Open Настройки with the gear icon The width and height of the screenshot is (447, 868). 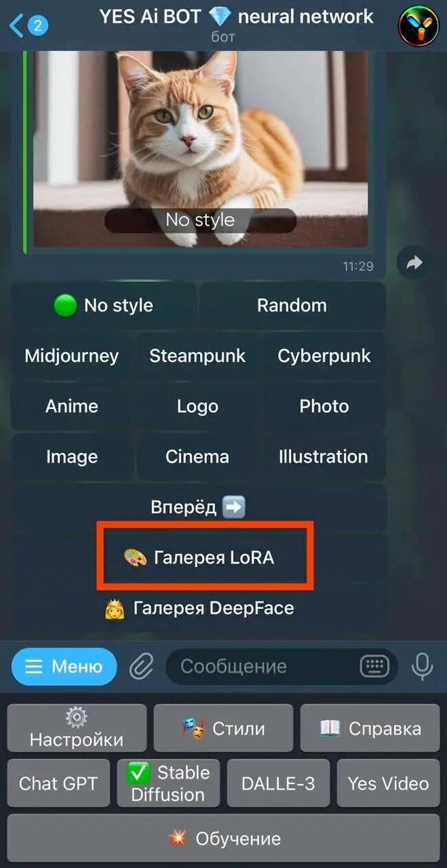coord(76,728)
